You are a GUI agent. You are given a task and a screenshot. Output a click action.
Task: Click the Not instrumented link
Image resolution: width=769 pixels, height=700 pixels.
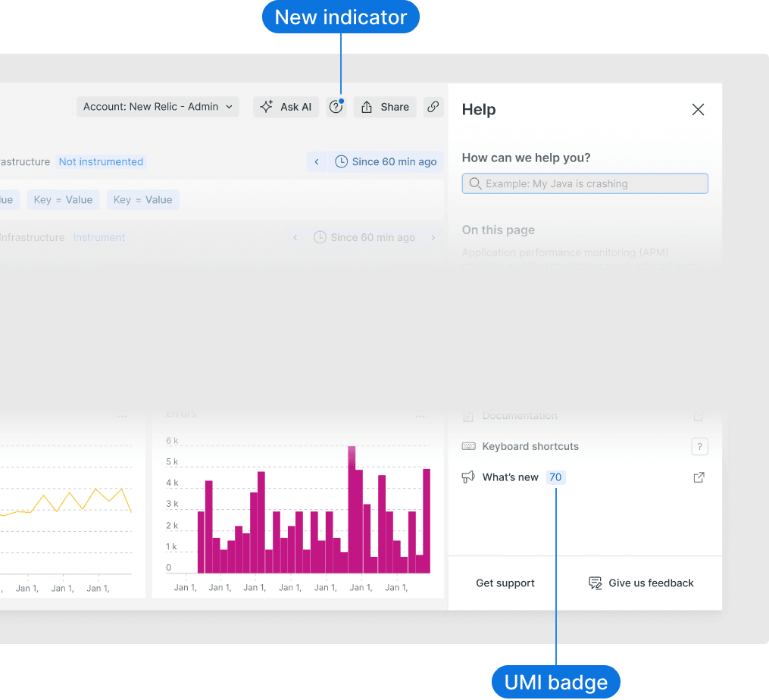[101, 161]
